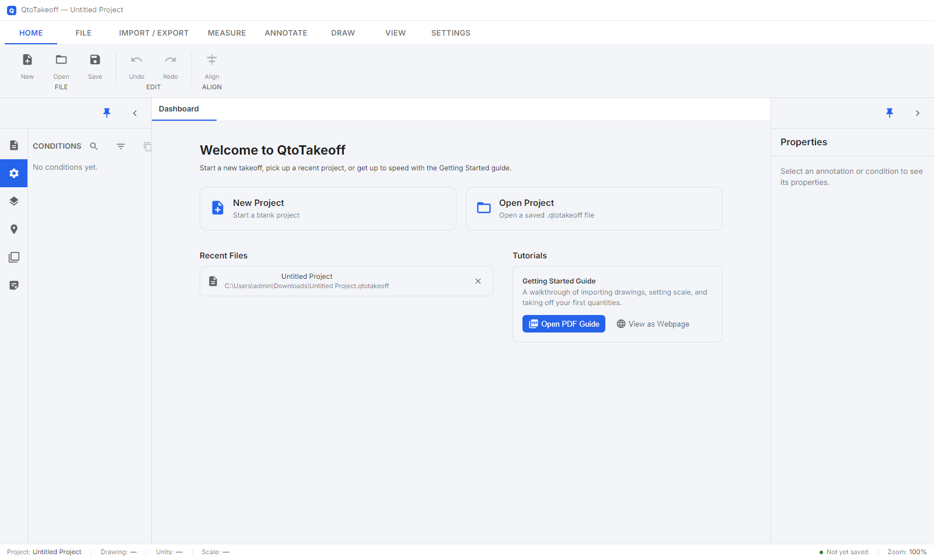Click the Drawing status bar entry
Viewport: 934px width, 560px height.
point(119,552)
